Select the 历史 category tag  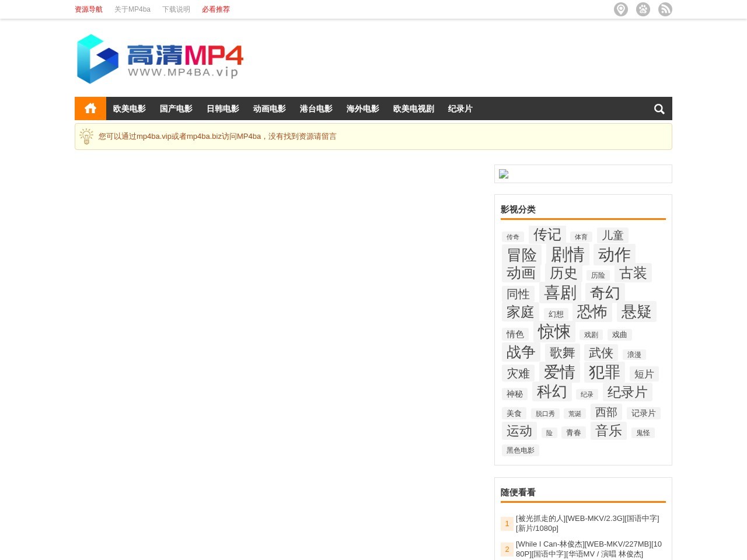[x=564, y=273]
